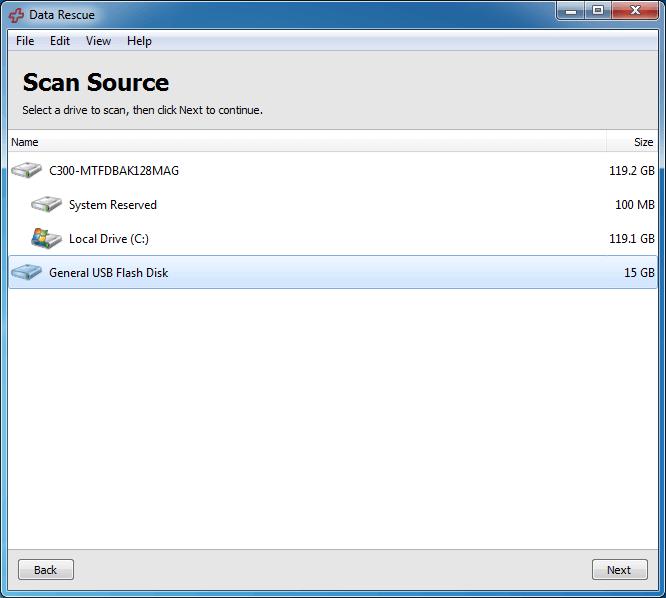Sort drives by the Name column header
This screenshot has height=598, width=666.
(x=307, y=142)
